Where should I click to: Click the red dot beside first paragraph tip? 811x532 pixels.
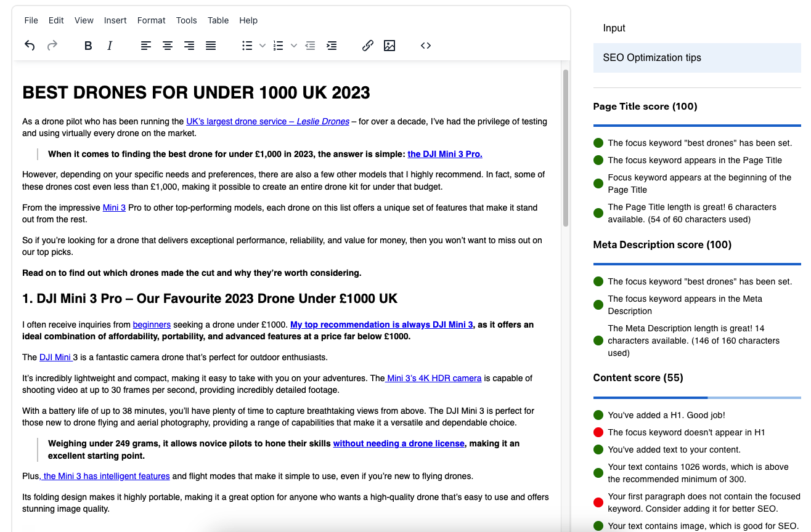(598, 502)
